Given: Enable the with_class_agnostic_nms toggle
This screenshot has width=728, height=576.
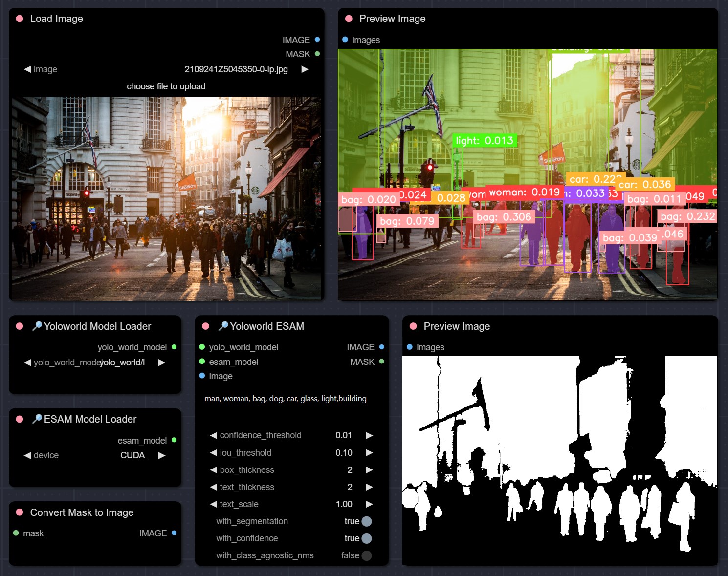Looking at the screenshot, I should coord(366,555).
